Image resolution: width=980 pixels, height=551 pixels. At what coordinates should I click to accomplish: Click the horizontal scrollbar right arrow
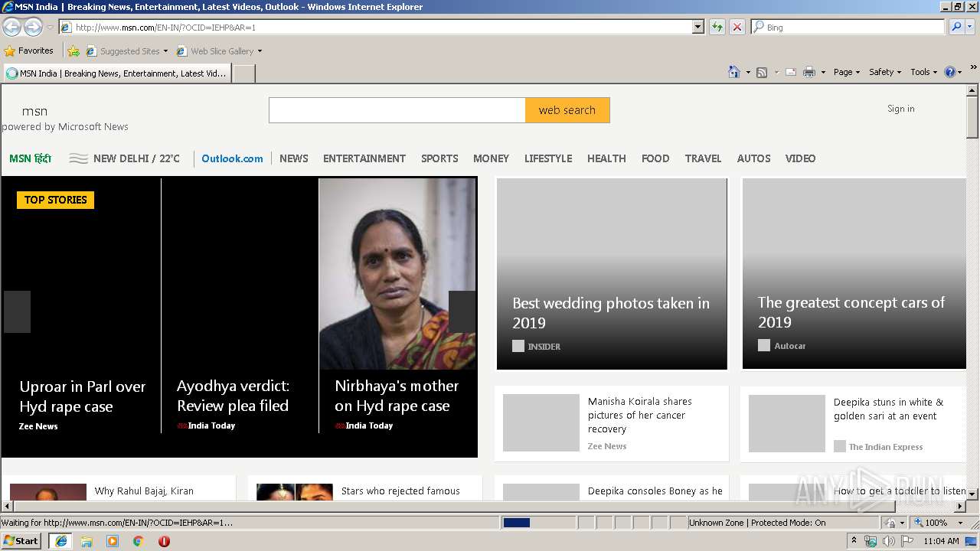tap(960, 507)
